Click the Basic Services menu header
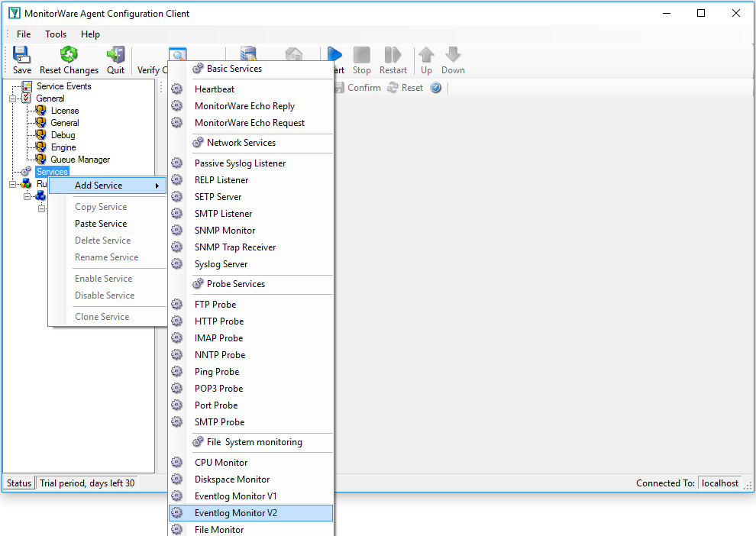Screen dimensions: 756x536 (x=234, y=69)
